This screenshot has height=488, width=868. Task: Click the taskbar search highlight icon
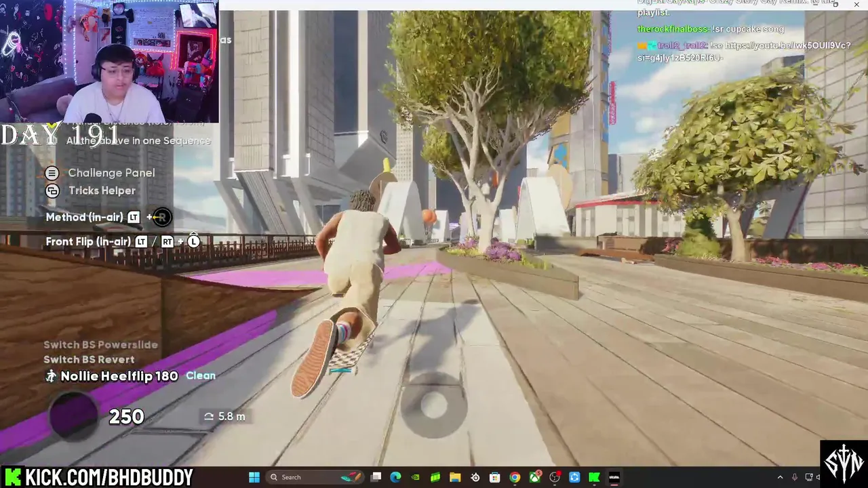pos(351,477)
